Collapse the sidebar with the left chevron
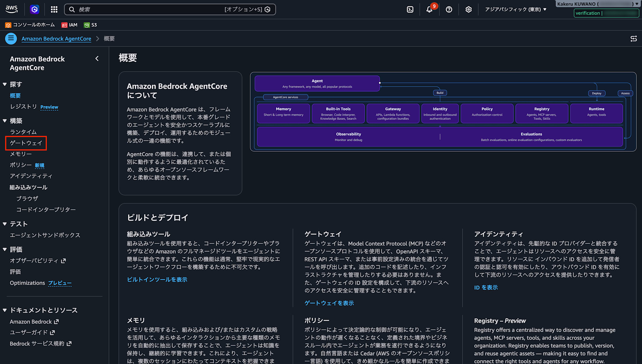The height and width of the screenshot is (364, 642). pos(97,59)
